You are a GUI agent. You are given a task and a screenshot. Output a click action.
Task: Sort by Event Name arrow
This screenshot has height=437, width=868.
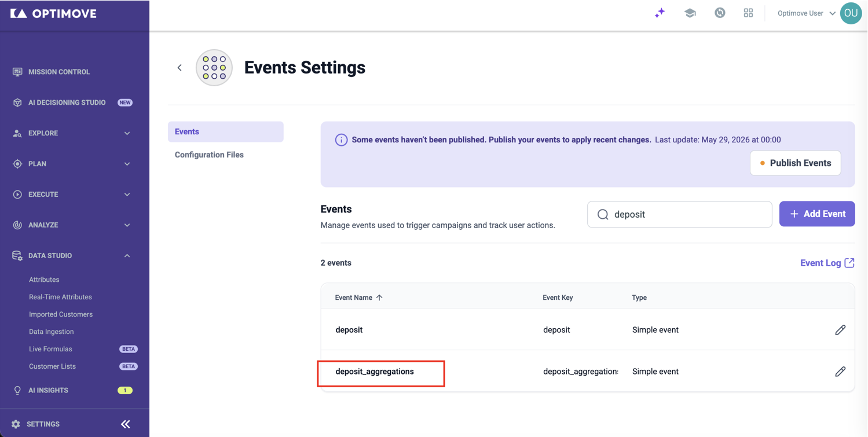click(379, 298)
